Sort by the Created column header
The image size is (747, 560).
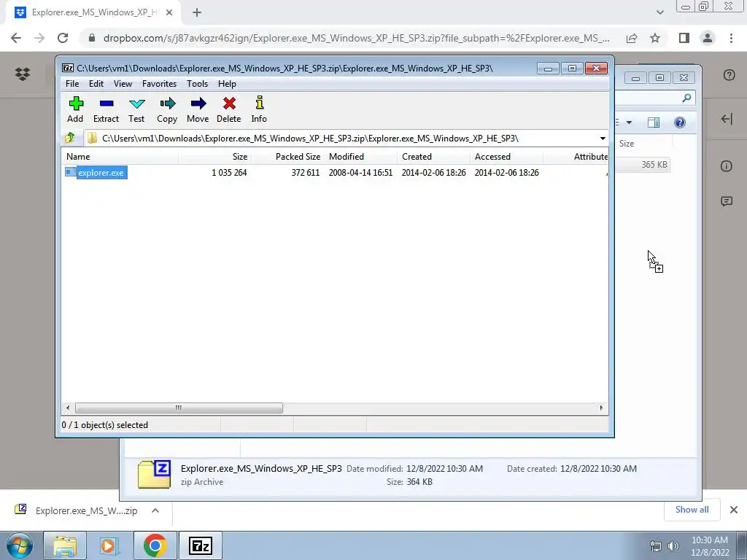[433, 157]
